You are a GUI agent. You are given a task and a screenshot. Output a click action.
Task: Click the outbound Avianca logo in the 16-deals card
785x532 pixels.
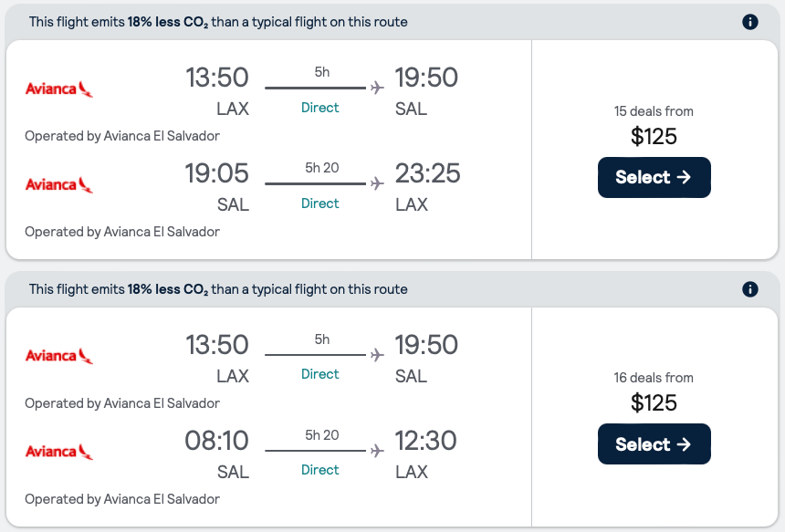click(x=59, y=356)
